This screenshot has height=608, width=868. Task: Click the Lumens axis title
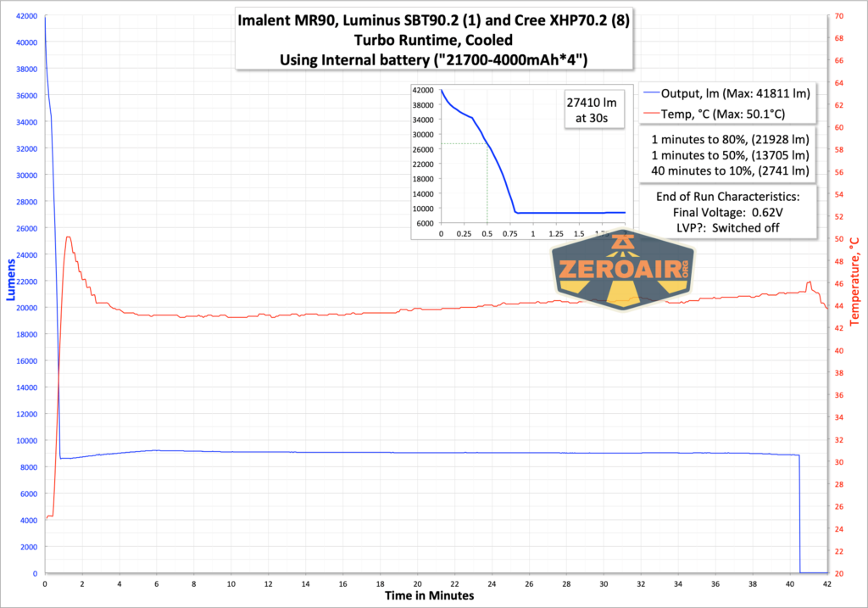pos(10,280)
